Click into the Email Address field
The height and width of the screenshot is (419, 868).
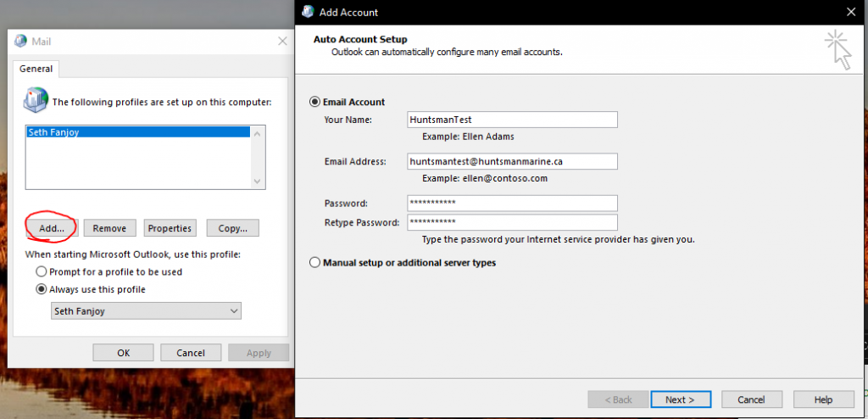[511, 161]
